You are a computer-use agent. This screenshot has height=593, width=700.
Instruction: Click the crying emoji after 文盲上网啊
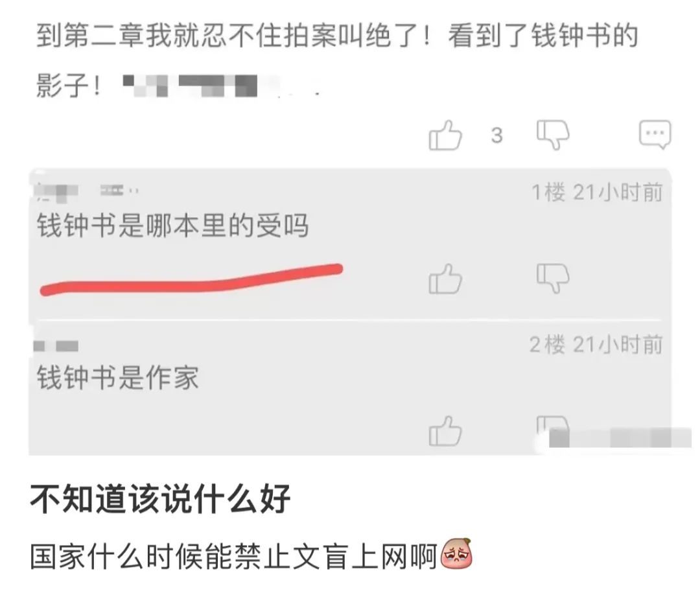coord(456,553)
